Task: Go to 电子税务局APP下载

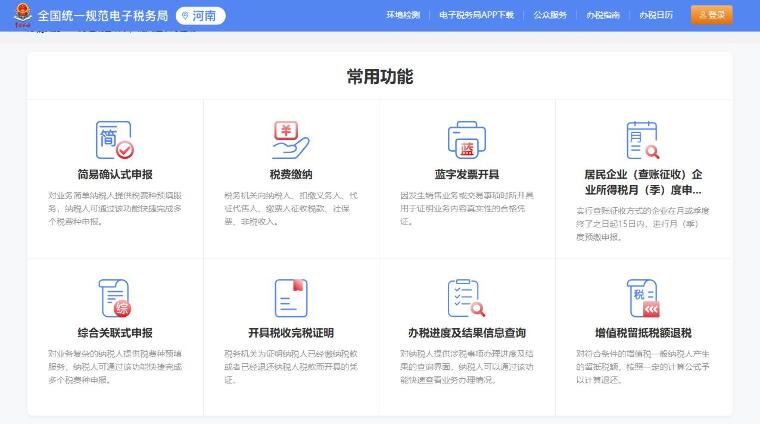Action: [x=476, y=15]
